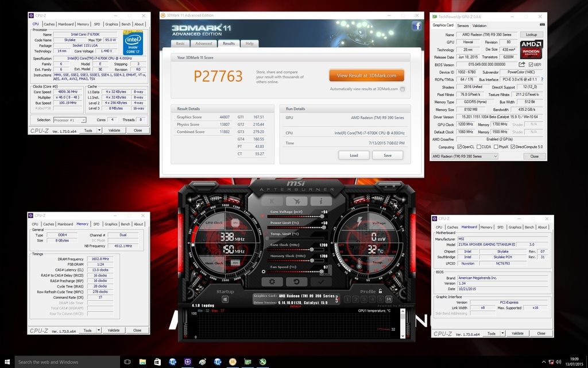
Task: Click the volume icon in system tray
Action: click(x=558, y=362)
